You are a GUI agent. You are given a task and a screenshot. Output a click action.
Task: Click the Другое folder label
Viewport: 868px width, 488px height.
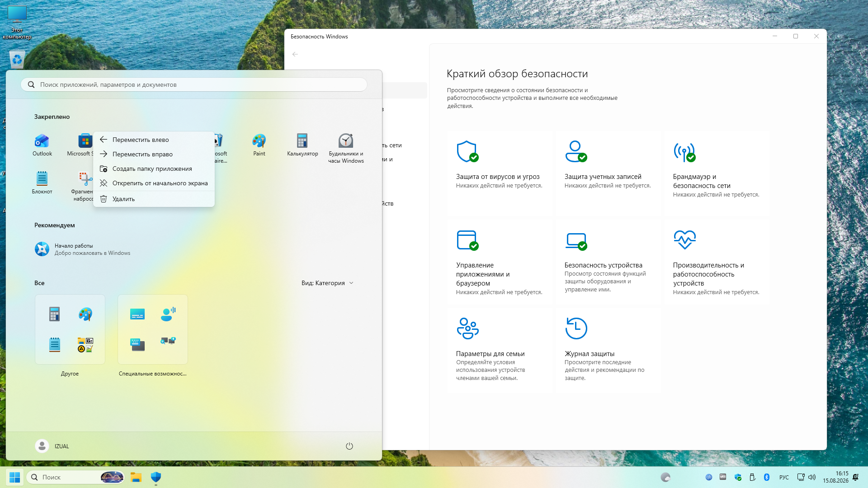pos(70,374)
